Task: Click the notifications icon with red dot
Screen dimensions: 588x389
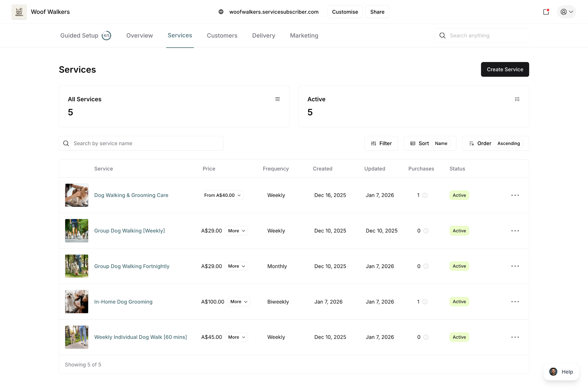Action: click(546, 12)
